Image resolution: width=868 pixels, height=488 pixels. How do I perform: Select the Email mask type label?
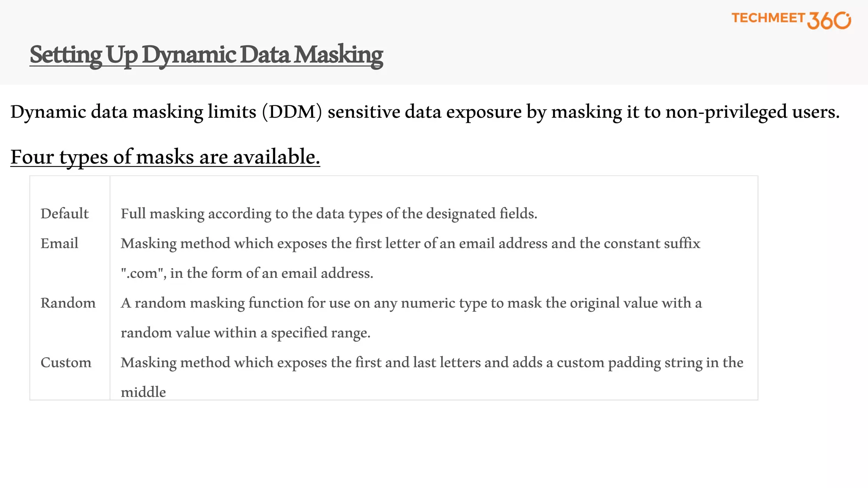(59, 243)
